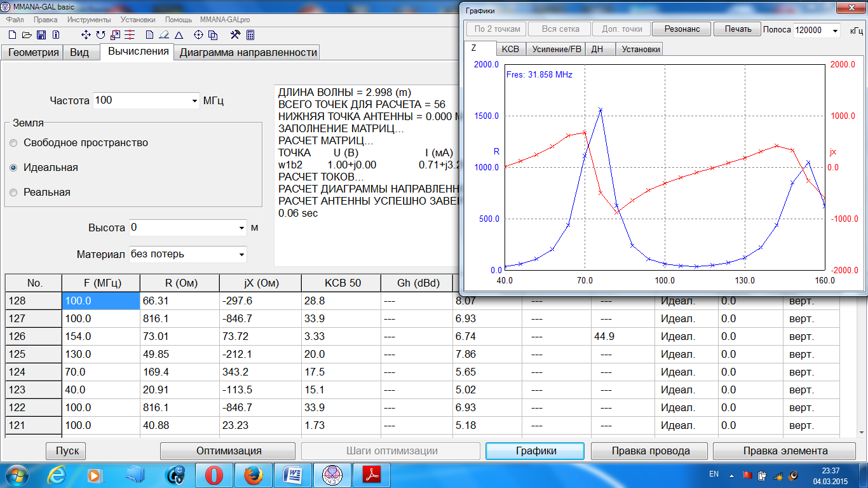
Task: Expand the Частота frequency dropdown
Action: click(194, 101)
